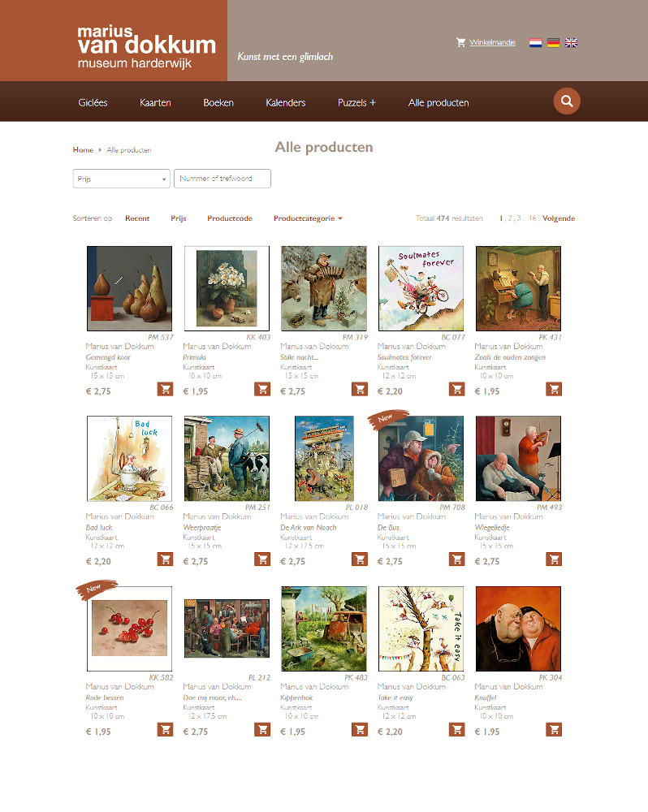Focus the Nummer of trefwoord field

222,179
